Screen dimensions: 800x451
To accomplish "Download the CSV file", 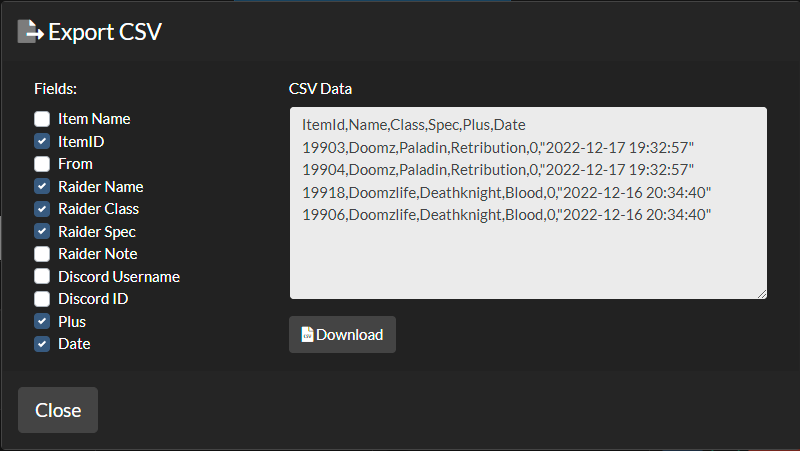I will pos(342,335).
